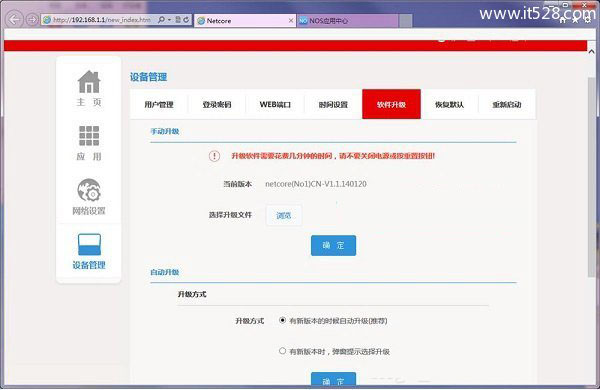Select auto-upgrade when new version radio
The height and width of the screenshot is (390, 600).
click(x=282, y=320)
